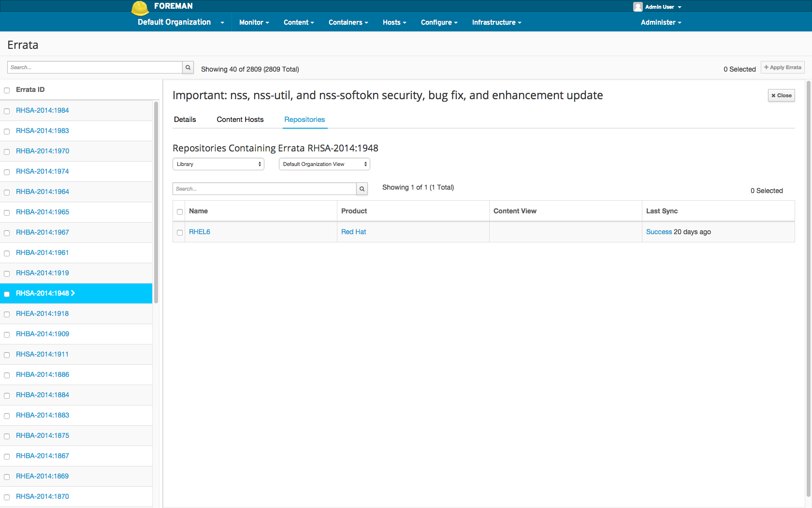
Task: Close the errata details panel
Action: click(781, 96)
